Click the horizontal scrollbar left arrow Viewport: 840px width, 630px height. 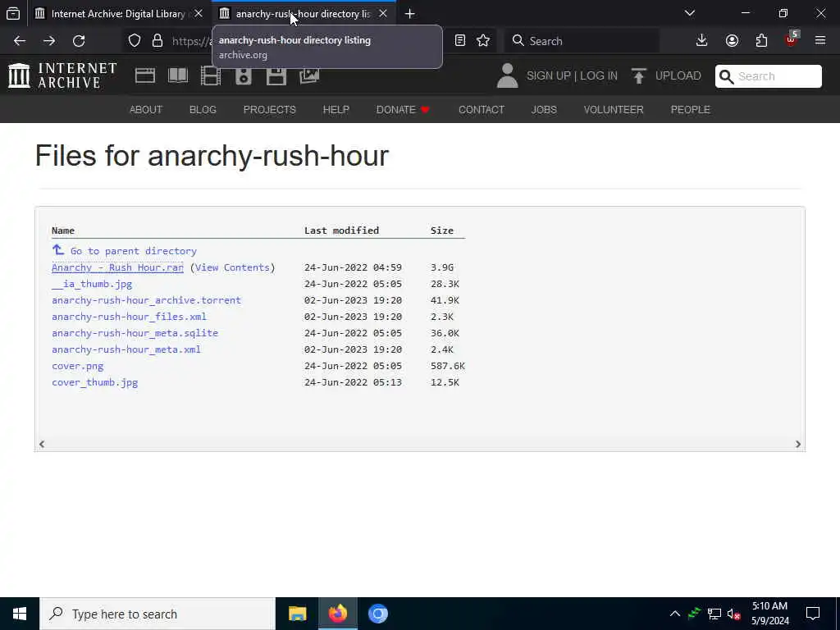pyautogui.click(x=42, y=444)
